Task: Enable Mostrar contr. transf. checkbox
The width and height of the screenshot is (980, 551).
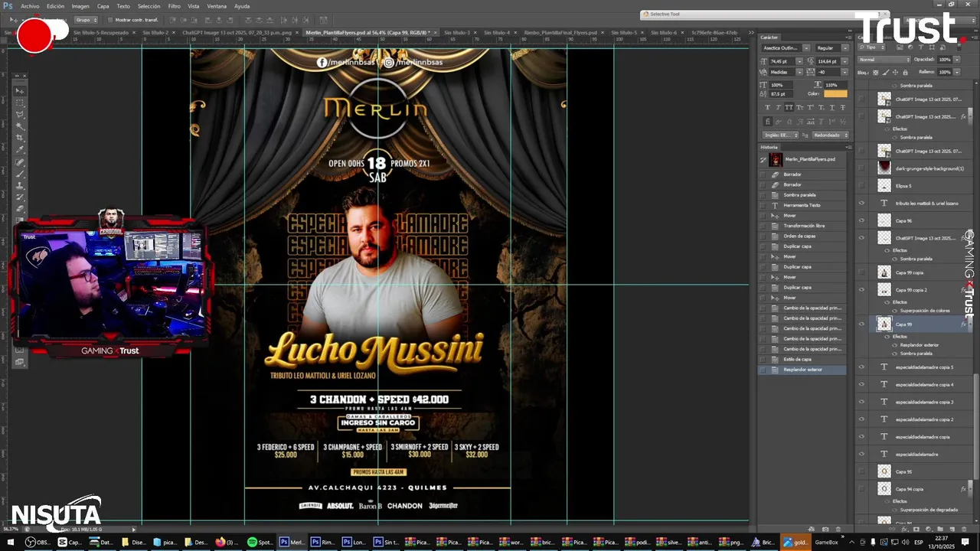Action: tap(109, 20)
